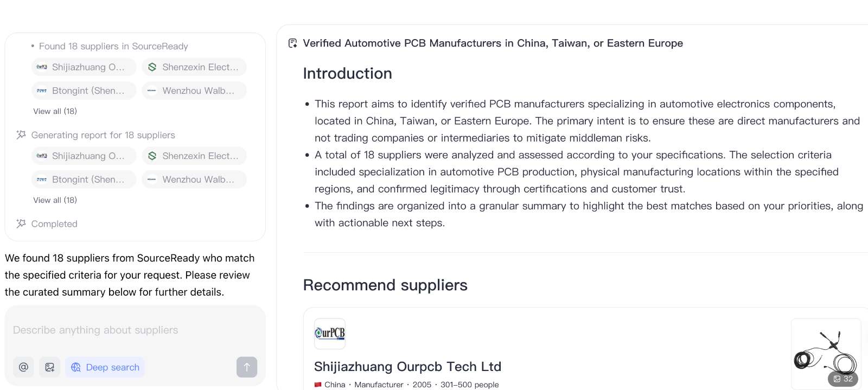Click the add image icon button

click(x=49, y=367)
